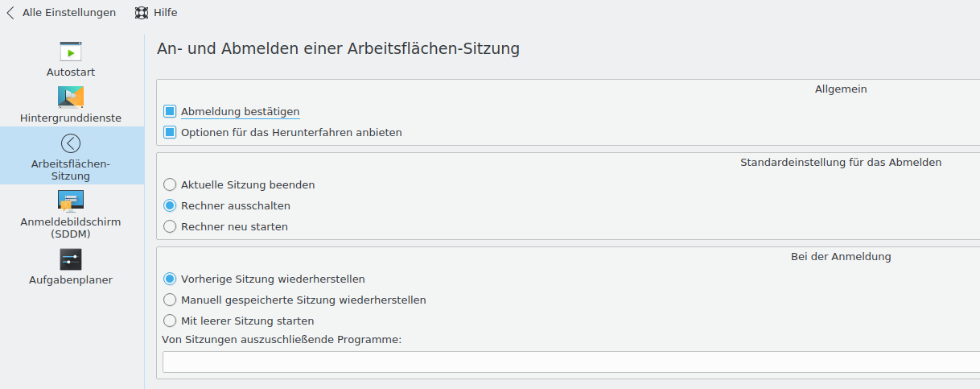Click the Autostart text label
980x389 pixels.
click(71, 72)
